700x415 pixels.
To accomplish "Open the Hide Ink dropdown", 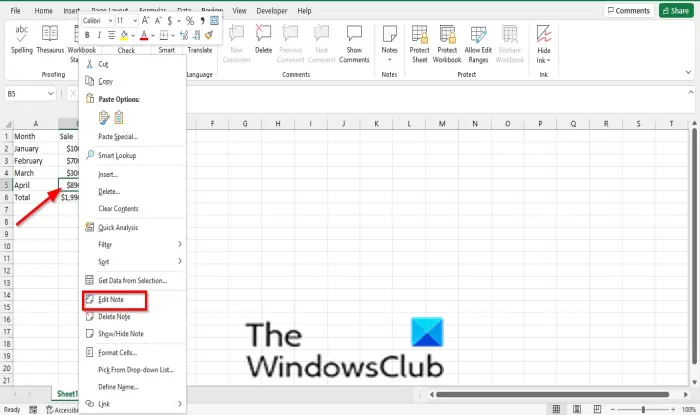I will (x=543, y=55).
